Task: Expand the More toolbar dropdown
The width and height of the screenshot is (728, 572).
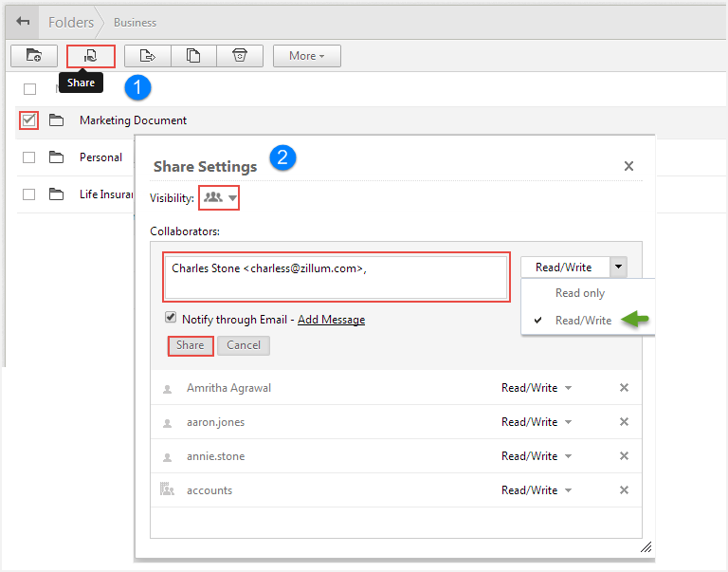Action: (306, 56)
